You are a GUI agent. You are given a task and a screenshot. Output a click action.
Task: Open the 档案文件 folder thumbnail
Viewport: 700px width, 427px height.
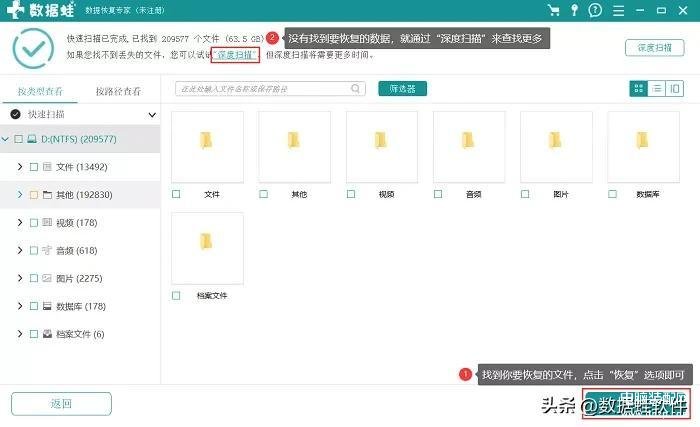tap(207, 248)
